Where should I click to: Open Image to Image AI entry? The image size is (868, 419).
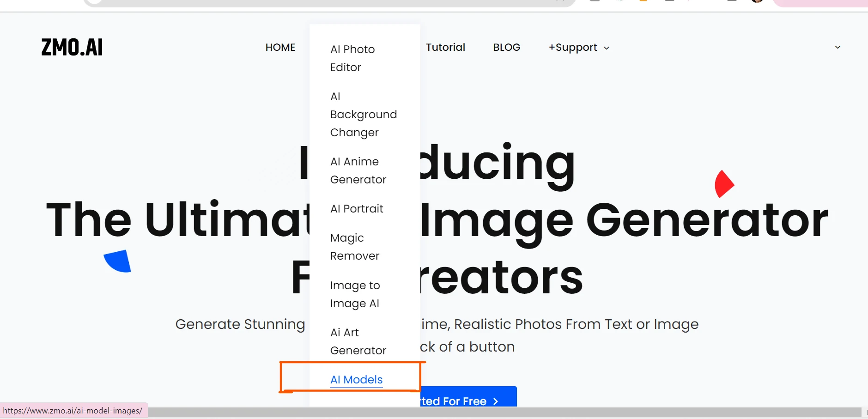tap(355, 294)
